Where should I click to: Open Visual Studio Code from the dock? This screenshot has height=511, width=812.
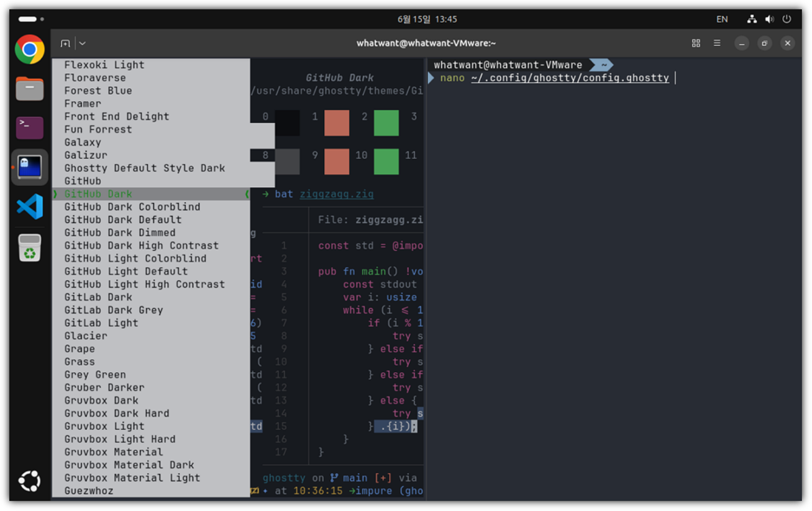click(x=29, y=206)
